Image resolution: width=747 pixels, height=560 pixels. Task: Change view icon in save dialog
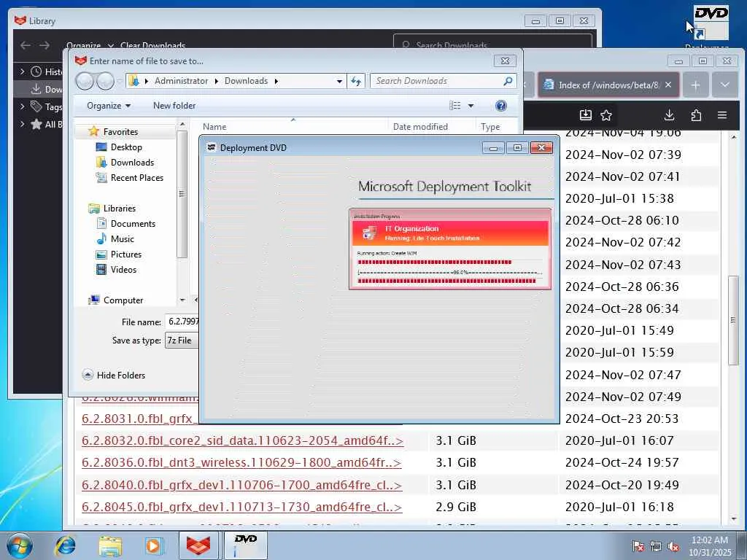click(455, 106)
